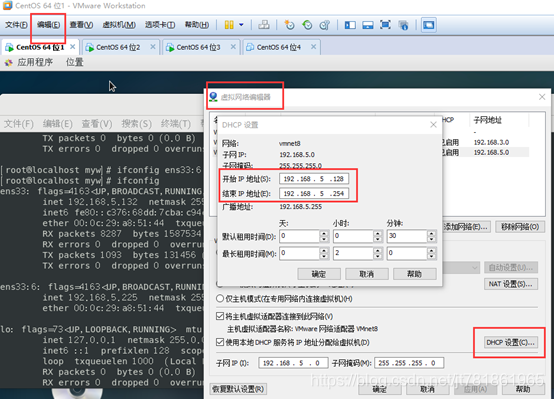
Task: Open the 文件(F) menu in VMware
Action: click(x=16, y=25)
